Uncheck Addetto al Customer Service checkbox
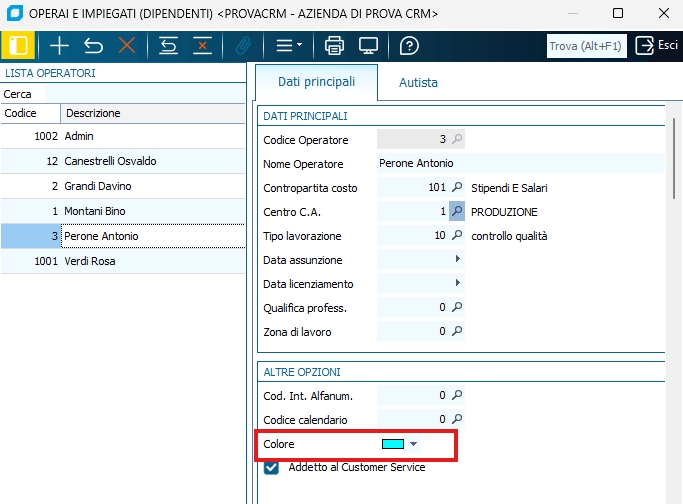 tap(271, 468)
